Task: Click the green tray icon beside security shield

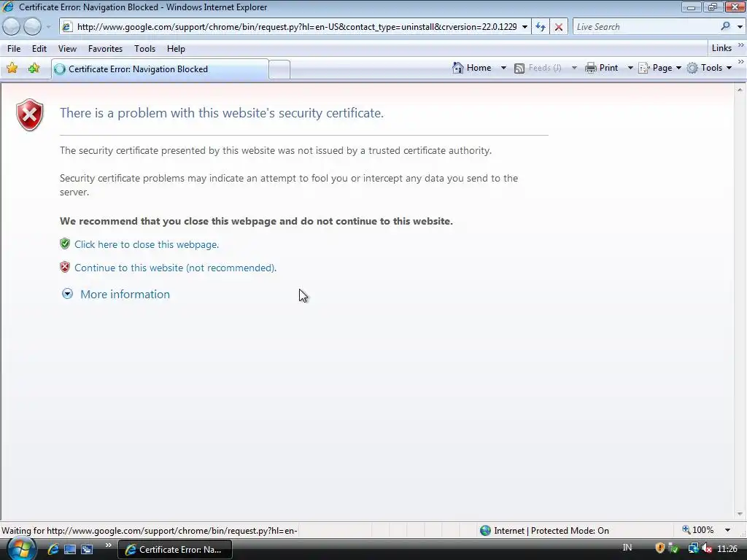Action: pyautogui.click(x=673, y=548)
